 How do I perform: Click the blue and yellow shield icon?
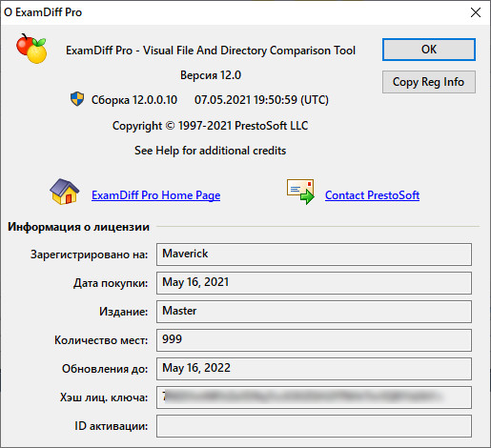point(77,99)
